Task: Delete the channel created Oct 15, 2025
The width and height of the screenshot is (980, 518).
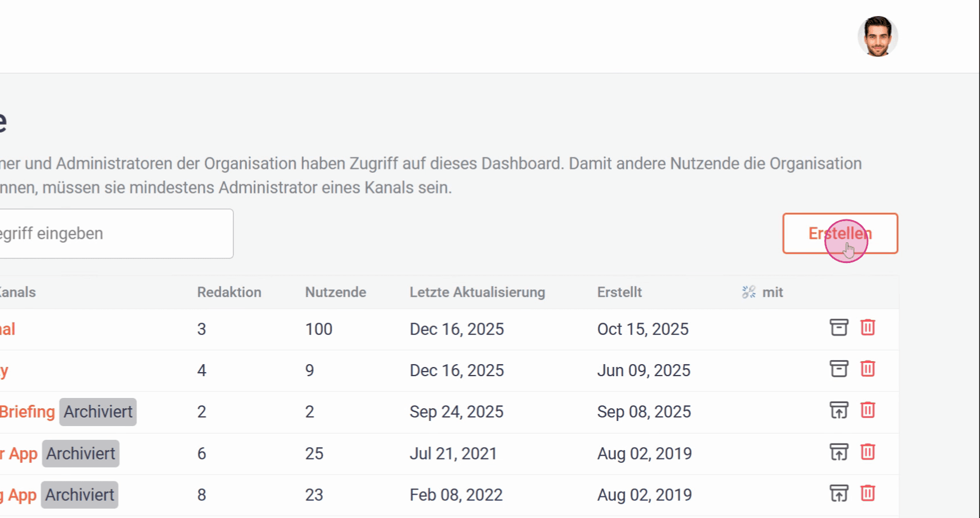Action: coord(867,327)
